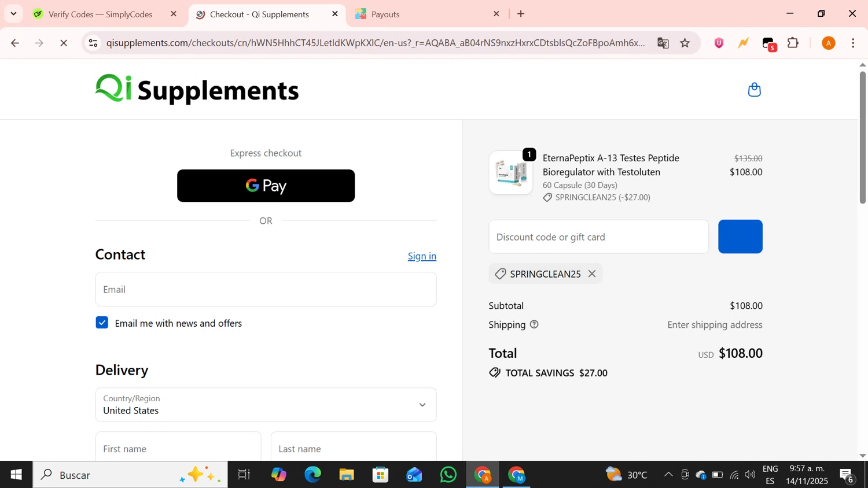Click the shipping help question mark icon
Viewport: 868px width, 488px height.
point(534,324)
